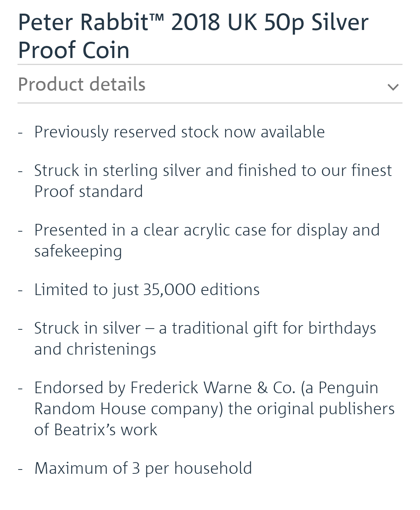Select the 'clear acrylic case' bullet item
The height and width of the screenshot is (510, 420).
(207, 241)
